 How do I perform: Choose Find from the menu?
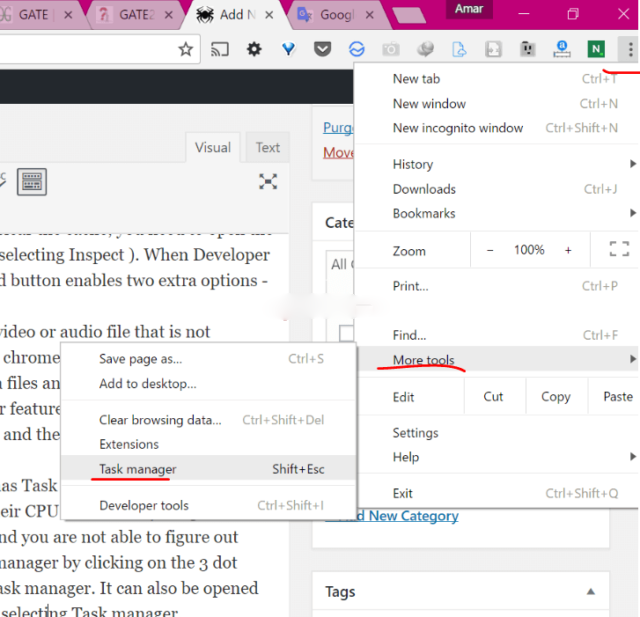pyautogui.click(x=496, y=335)
